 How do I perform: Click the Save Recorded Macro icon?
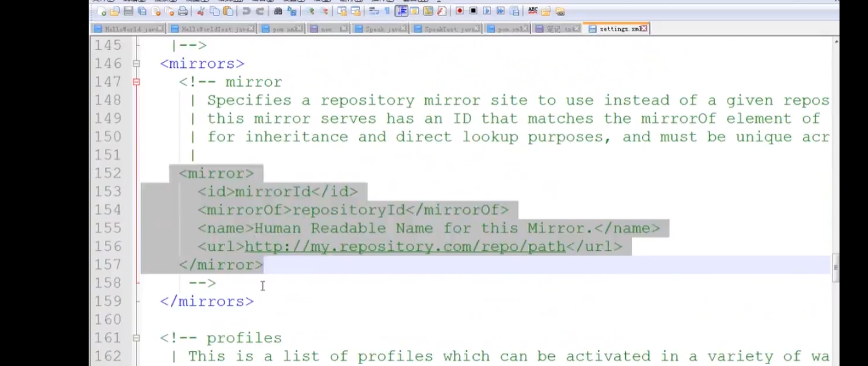coord(515,11)
